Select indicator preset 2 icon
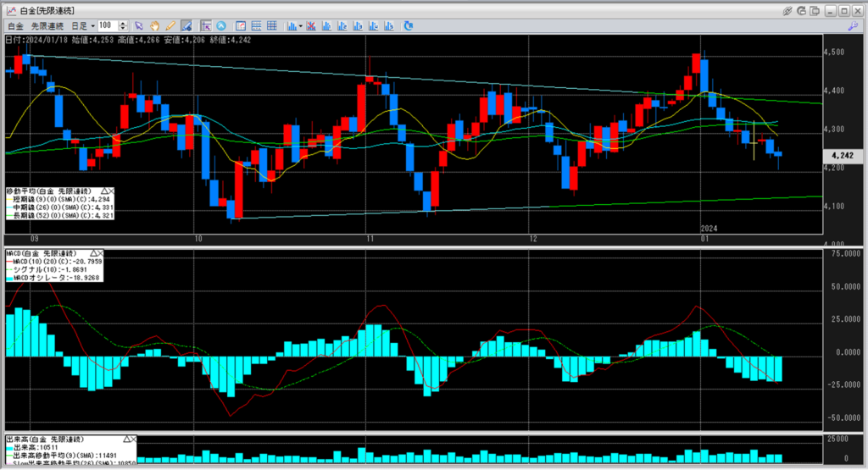The height and width of the screenshot is (470, 868). (342, 26)
